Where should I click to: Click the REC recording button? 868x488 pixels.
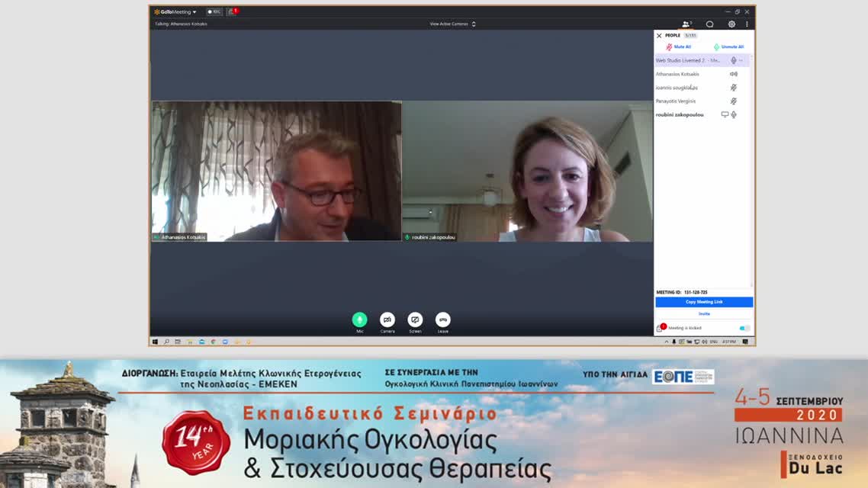(214, 11)
